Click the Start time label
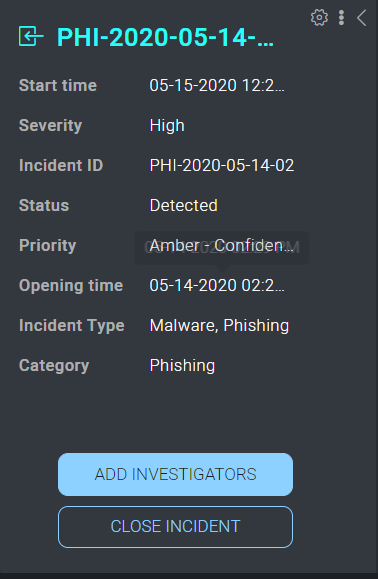Image resolution: width=378 pixels, height=579 pixels. tap(58, 85)
